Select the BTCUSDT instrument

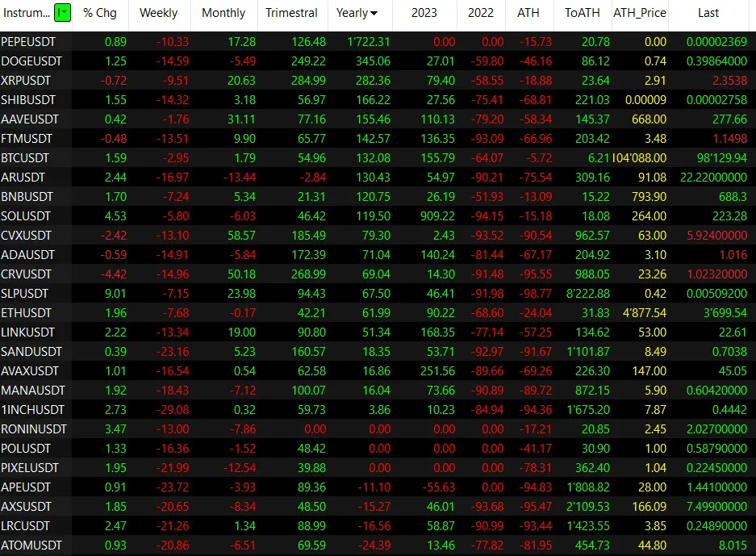[25, 158]
